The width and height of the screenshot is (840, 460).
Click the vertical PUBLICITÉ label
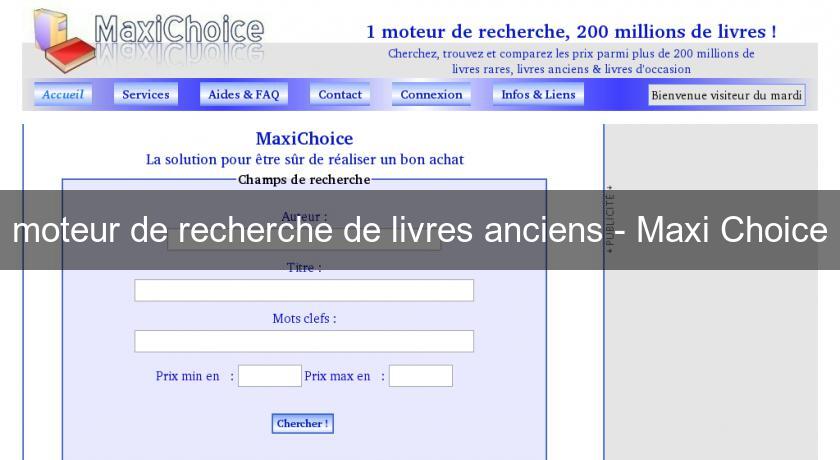pos(609,220)
